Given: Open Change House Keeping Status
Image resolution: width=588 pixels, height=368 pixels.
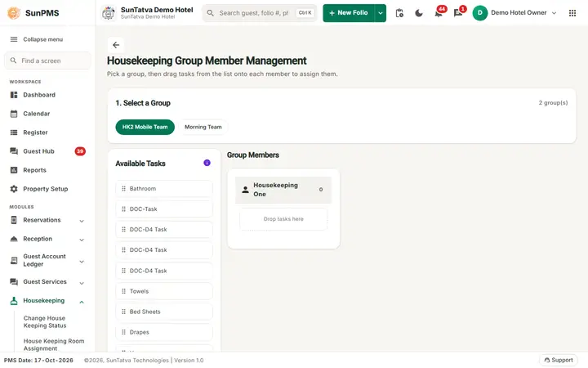Looking at the screenshot, I should (45, 322).
